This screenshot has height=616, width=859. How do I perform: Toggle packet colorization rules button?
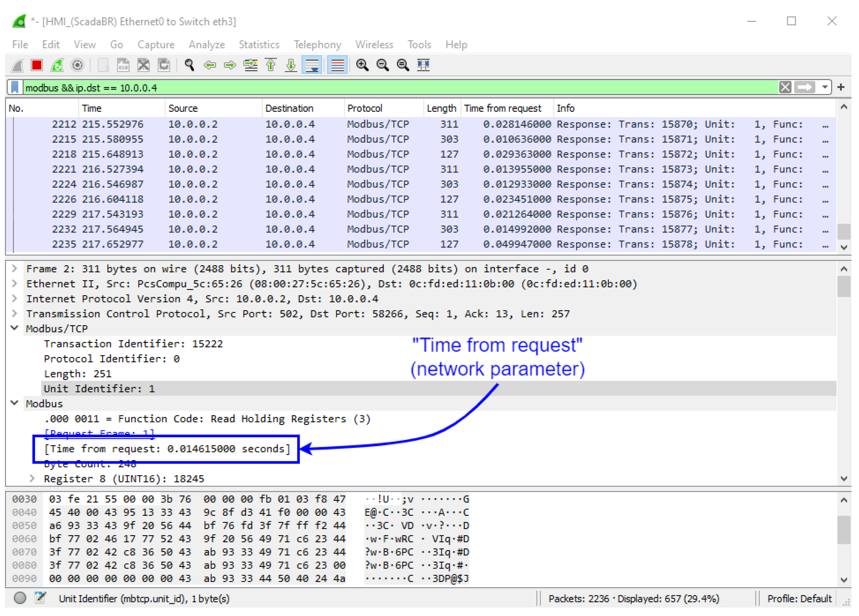(337, 65)
